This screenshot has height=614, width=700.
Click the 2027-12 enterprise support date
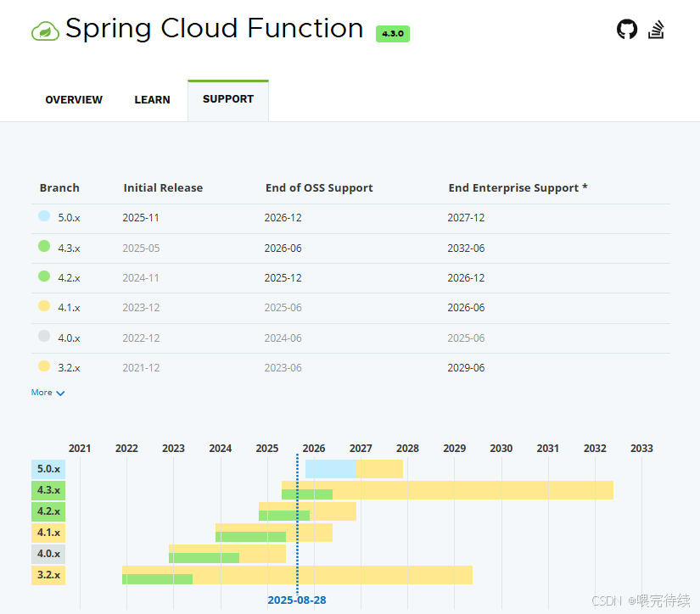point(466,218)
